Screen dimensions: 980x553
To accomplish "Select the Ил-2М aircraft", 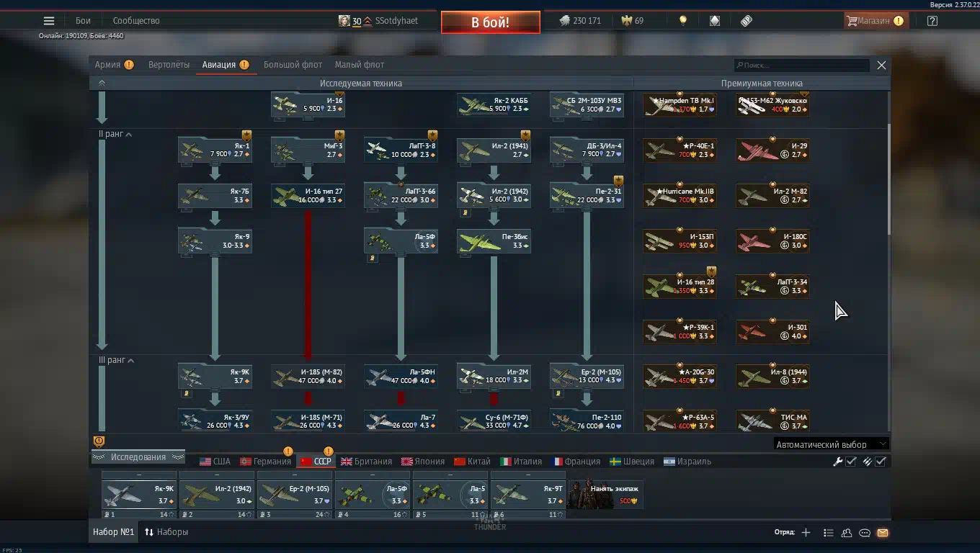I will [494, 376].
